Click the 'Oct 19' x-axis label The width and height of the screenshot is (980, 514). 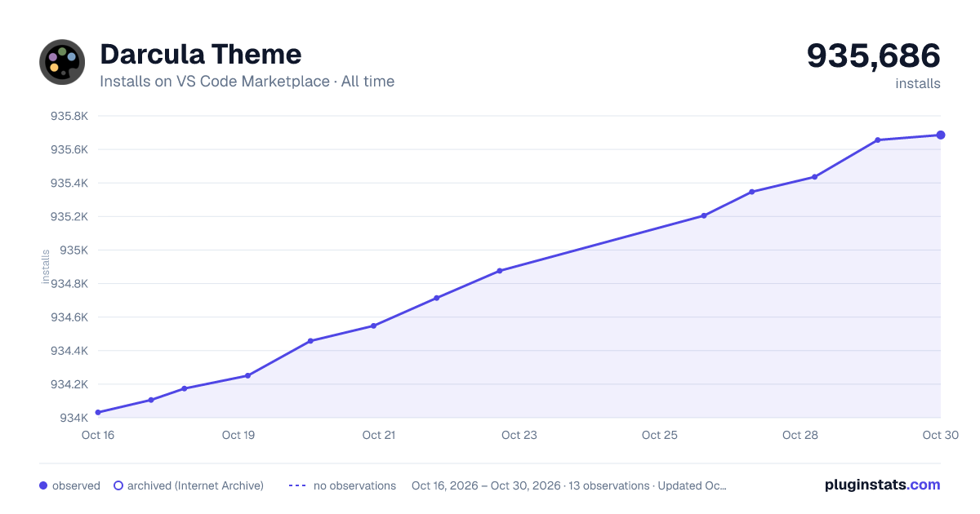pos(238,435)
